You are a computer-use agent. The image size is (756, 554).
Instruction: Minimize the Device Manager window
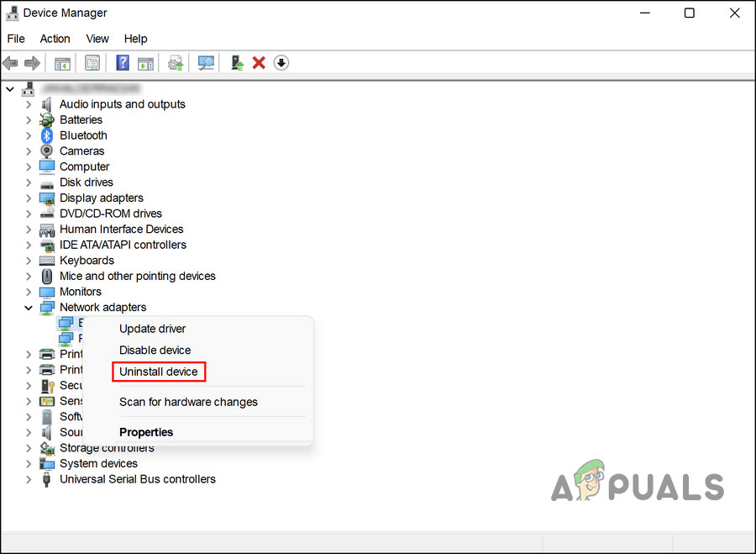(x=644, y=13)
